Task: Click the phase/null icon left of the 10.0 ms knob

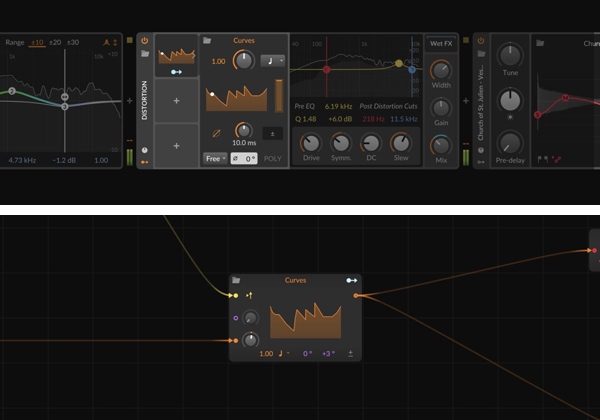Action: (x=216, y=133)
